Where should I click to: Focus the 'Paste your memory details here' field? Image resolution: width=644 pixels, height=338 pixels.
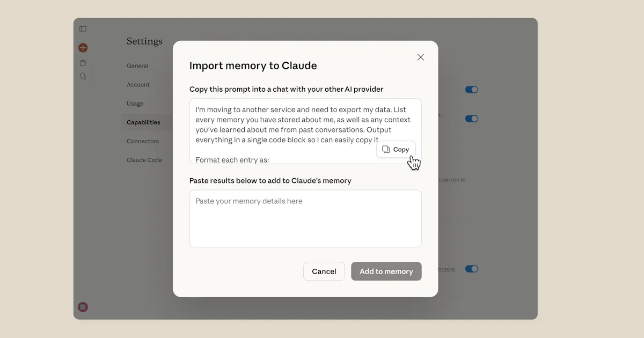pos(305,218)
